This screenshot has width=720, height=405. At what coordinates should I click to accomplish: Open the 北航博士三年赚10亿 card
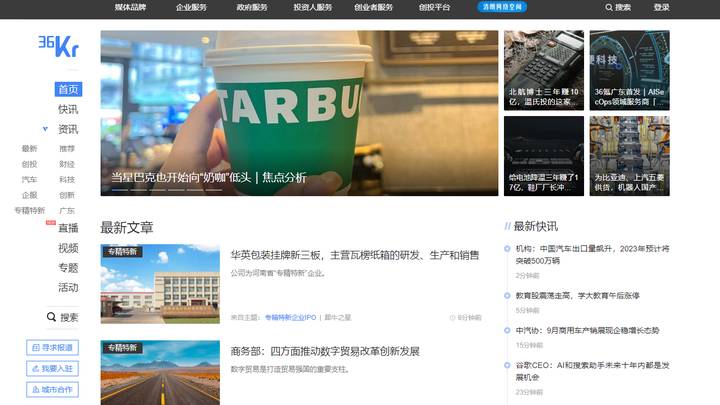point(544,70)
